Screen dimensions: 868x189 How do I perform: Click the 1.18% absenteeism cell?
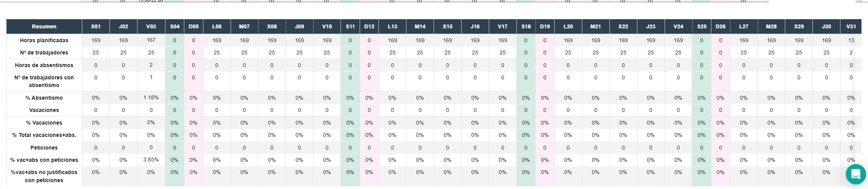[x=151, y=97]
